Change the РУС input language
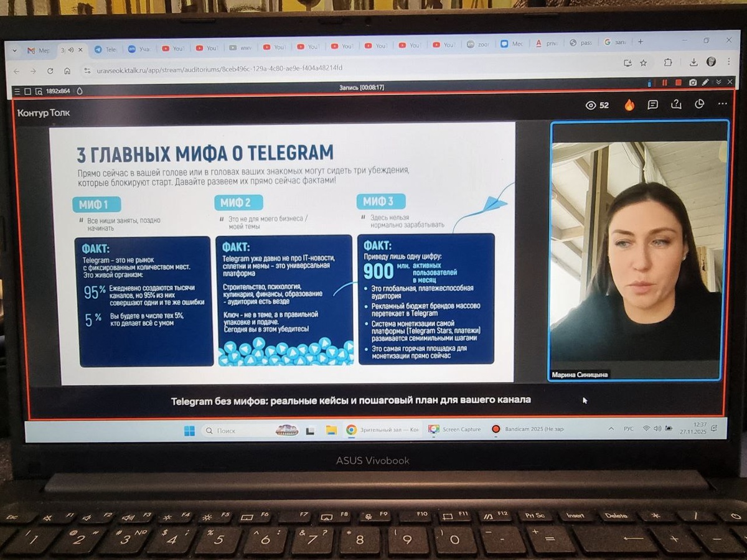The height and width of the screenshot is (560, 747). (629, 428)
